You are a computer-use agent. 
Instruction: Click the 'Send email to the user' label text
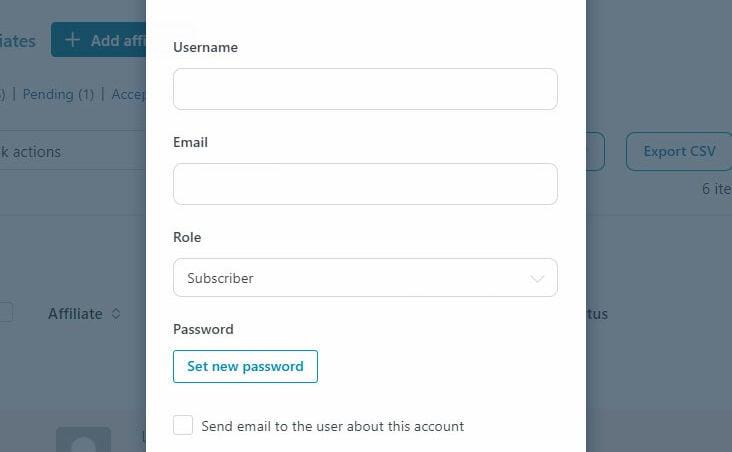pyautogui.click(x=332, y=426)
